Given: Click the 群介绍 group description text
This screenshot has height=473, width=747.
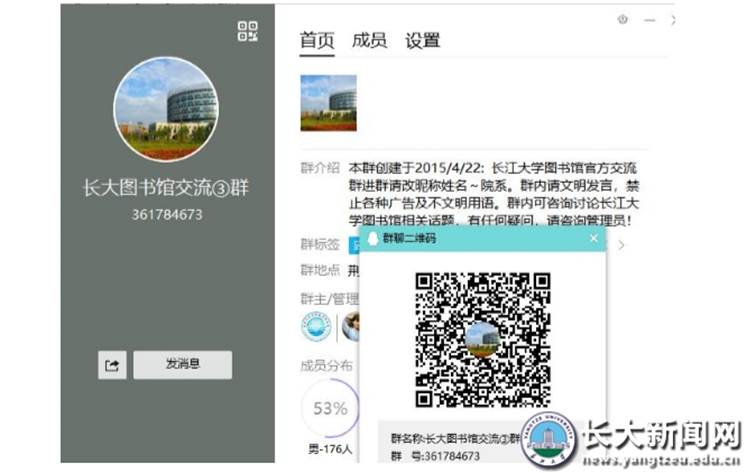Looking at the screenshot, I should (x=472, y=192).
